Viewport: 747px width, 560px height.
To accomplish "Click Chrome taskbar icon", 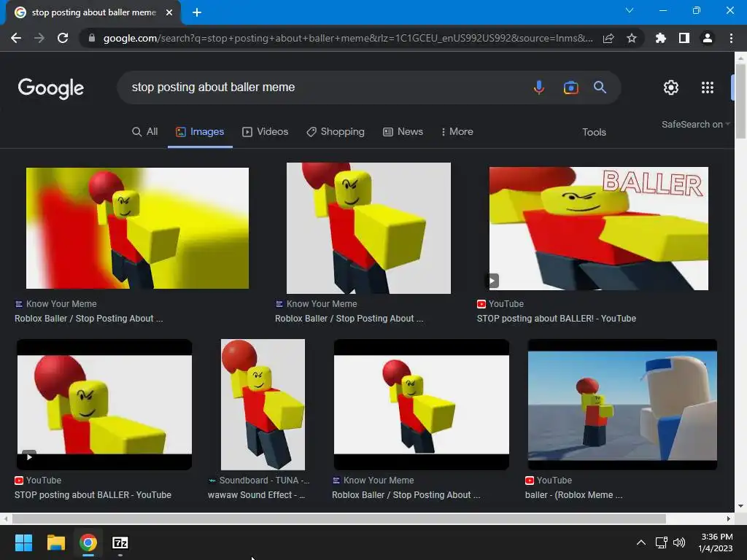I will [x=88, y=542].
